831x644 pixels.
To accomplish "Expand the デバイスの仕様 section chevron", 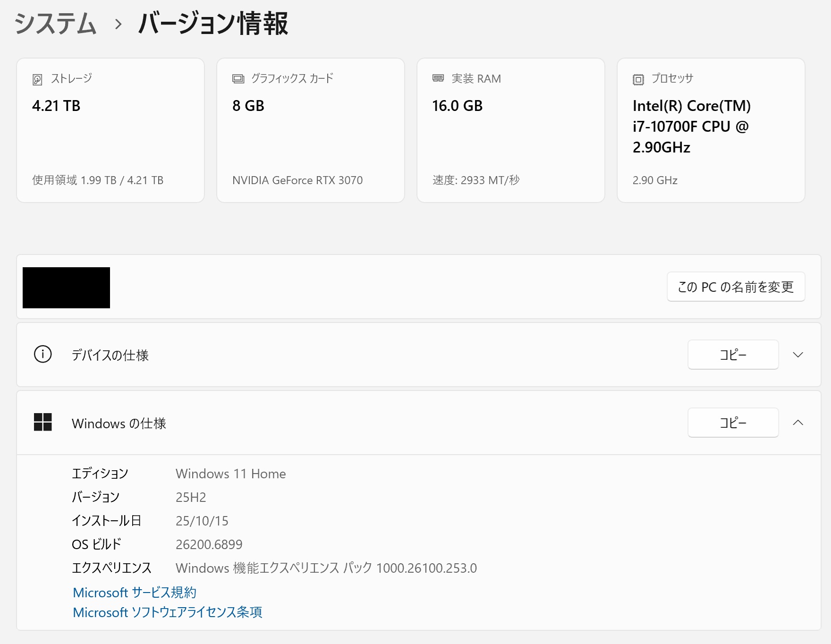I will [798, 355].
